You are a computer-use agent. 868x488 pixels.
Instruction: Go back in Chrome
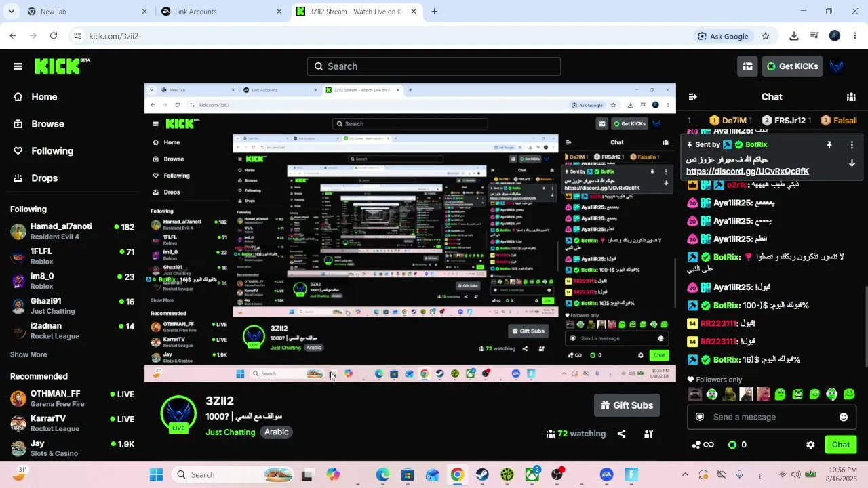[x=13, y=36]
